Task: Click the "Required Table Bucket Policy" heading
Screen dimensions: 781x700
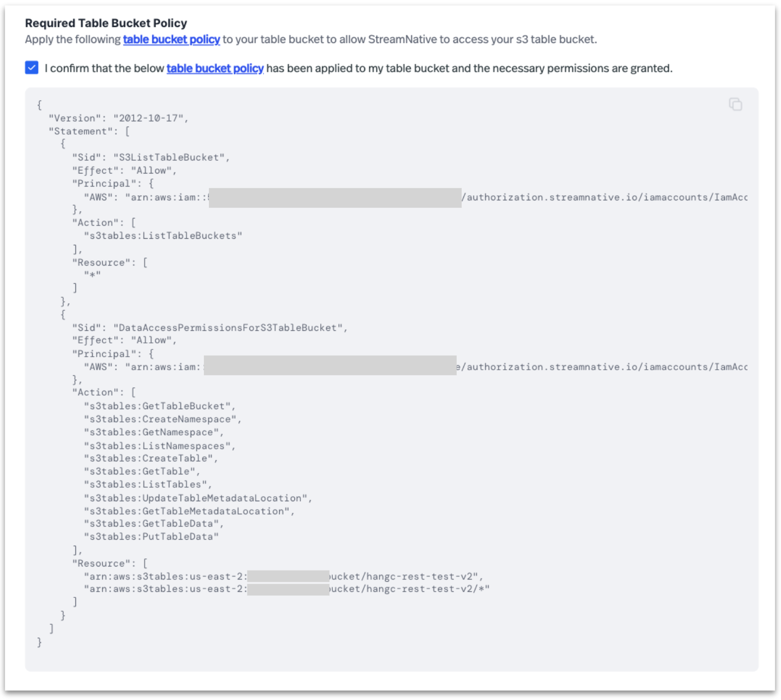Action: (x=106, y=23)
